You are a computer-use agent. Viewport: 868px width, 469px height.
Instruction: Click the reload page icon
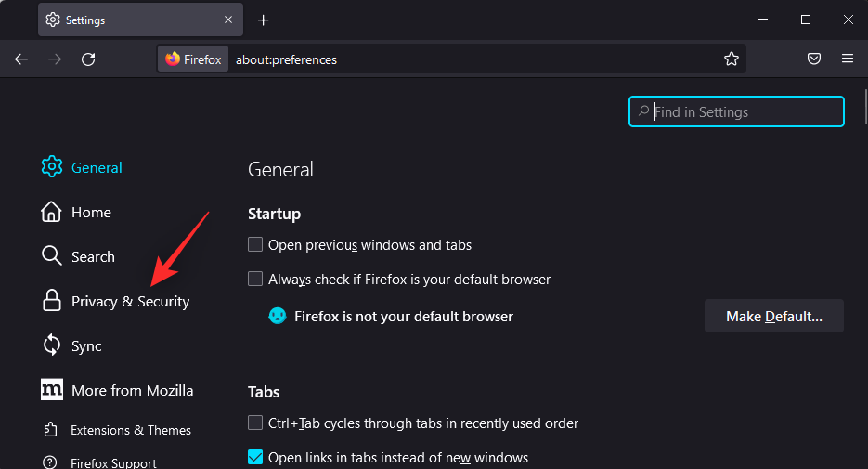point(88,59)
